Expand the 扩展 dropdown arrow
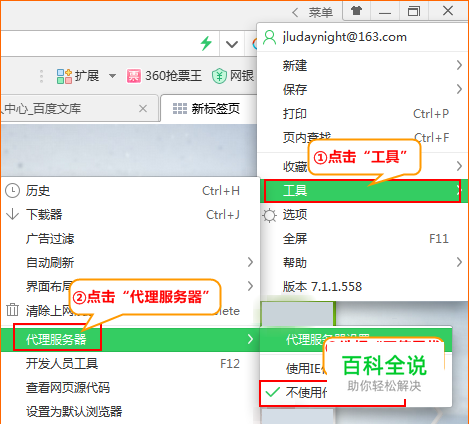This screenshot has width=469, height=424. 113,76
